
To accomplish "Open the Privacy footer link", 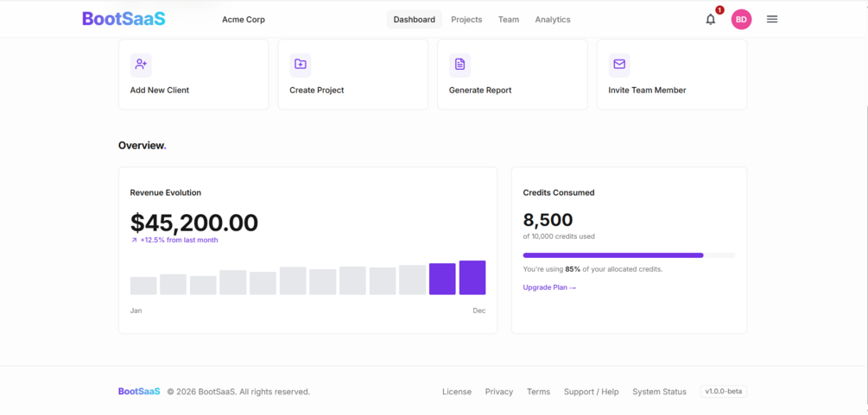I will [x=498, y=392].
